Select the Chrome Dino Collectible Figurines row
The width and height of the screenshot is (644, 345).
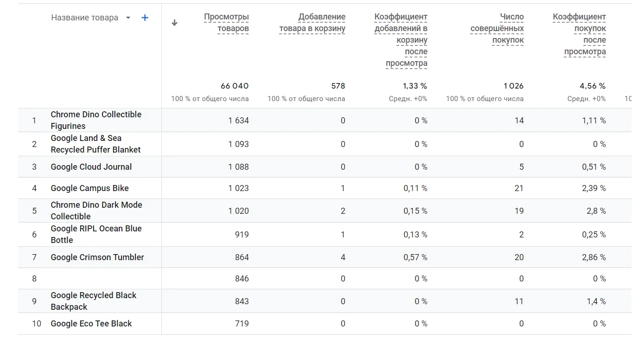[96, 120]
